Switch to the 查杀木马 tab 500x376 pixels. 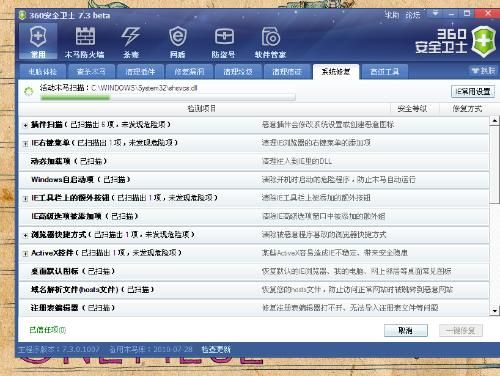pos(91,72)
